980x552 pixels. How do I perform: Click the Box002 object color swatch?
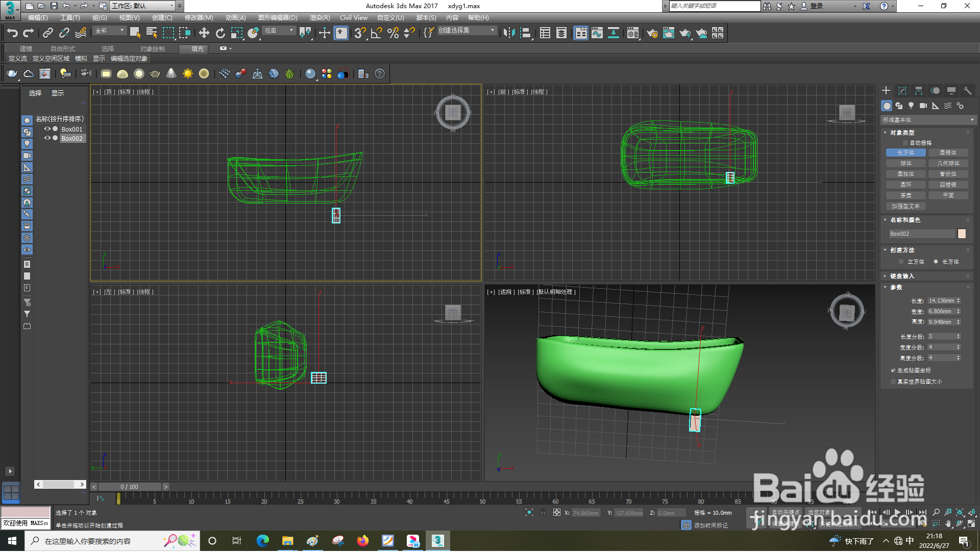962,234
